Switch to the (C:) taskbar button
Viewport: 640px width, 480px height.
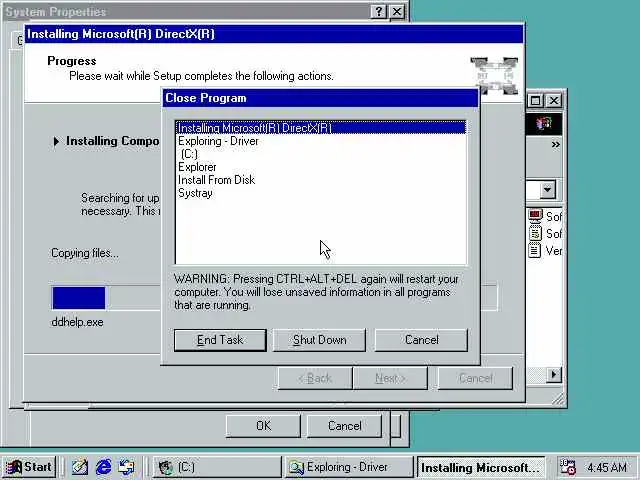pos(217,467)
